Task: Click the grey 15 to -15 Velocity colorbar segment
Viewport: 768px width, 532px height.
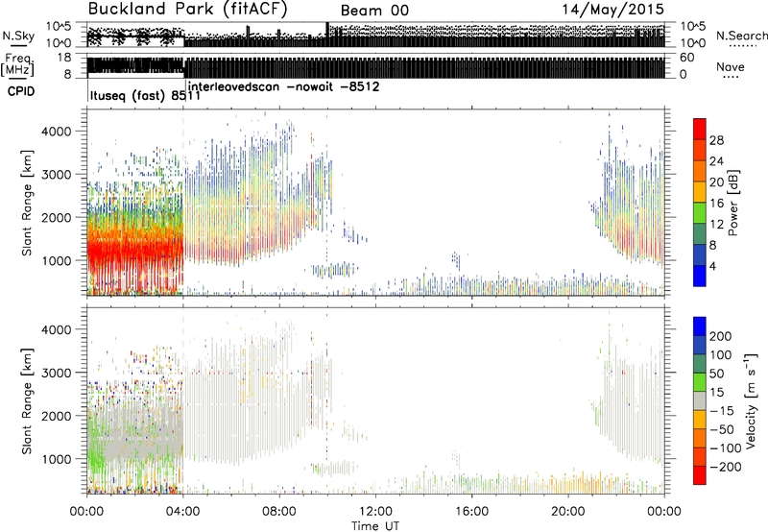Action: tap(700, 401)
